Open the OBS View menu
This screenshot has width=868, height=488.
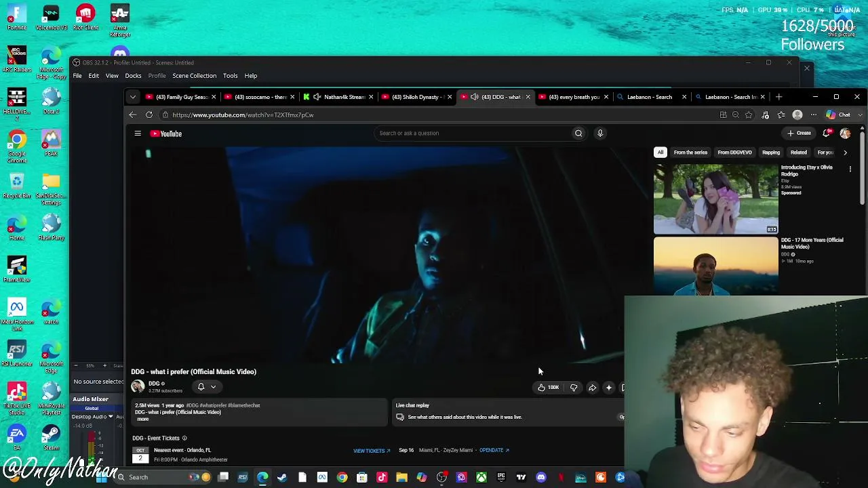pos(112,76)
